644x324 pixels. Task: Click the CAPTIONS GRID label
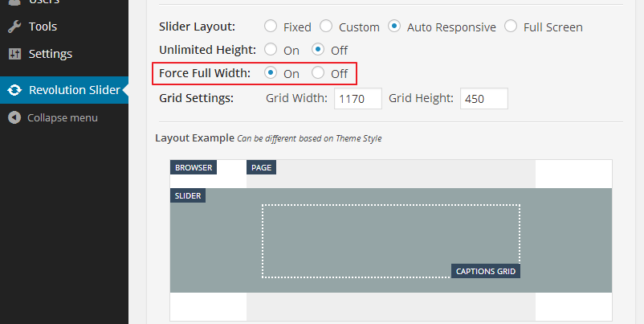coord(486,271)
